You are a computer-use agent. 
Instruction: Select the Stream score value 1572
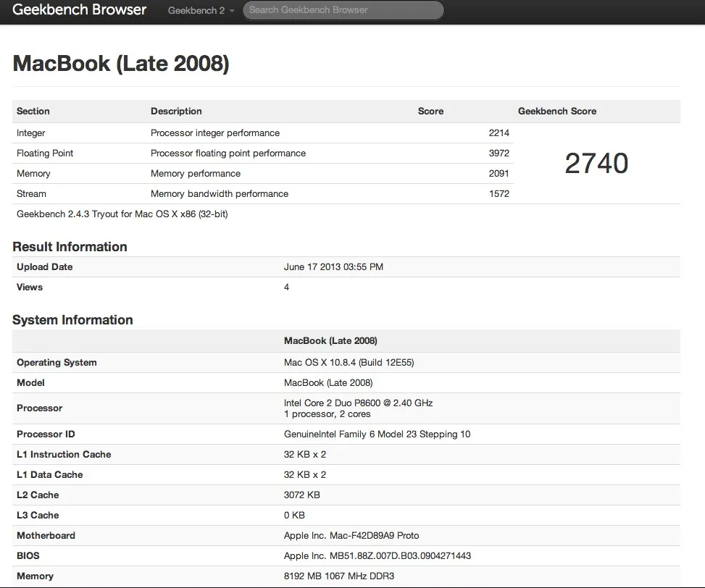(x=499, y=193)
